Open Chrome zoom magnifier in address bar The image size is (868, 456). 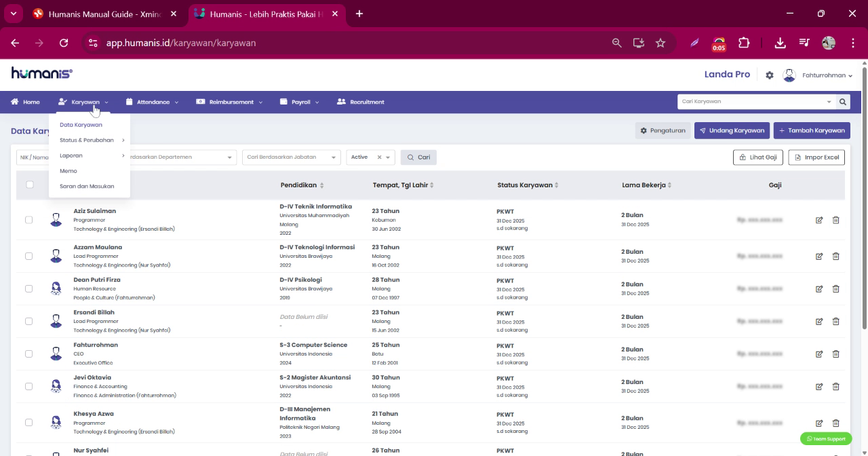click(616, 43)
